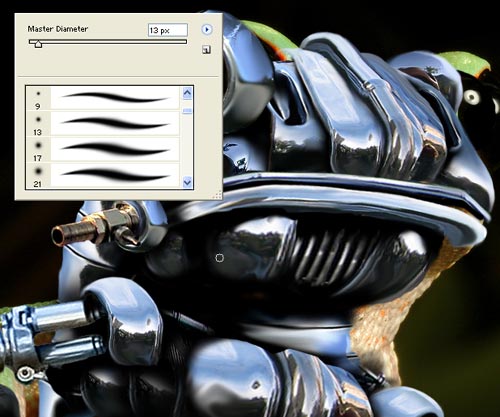
Task: Click the frog's white eye on the canvas
Action: 472,97
